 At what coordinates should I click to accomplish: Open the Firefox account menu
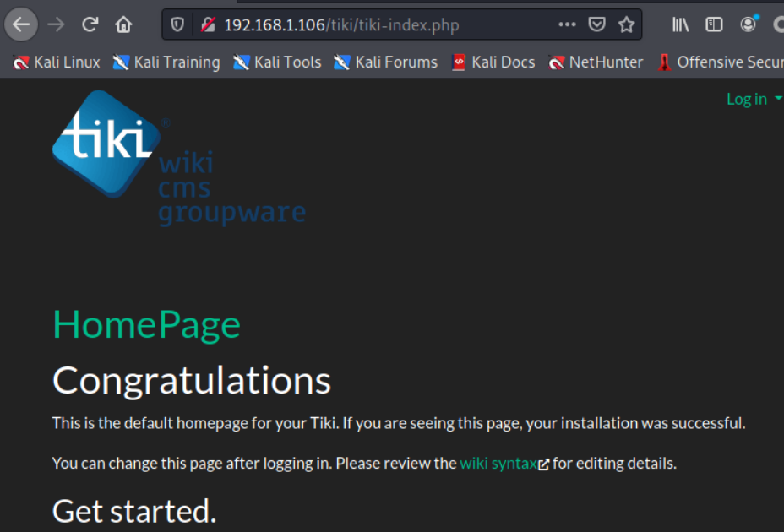[747, 24]
